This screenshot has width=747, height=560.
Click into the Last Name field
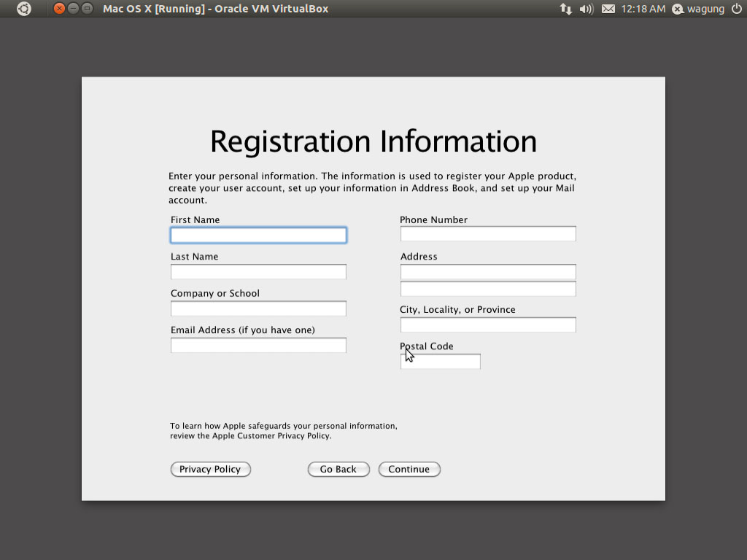(259, 271)
